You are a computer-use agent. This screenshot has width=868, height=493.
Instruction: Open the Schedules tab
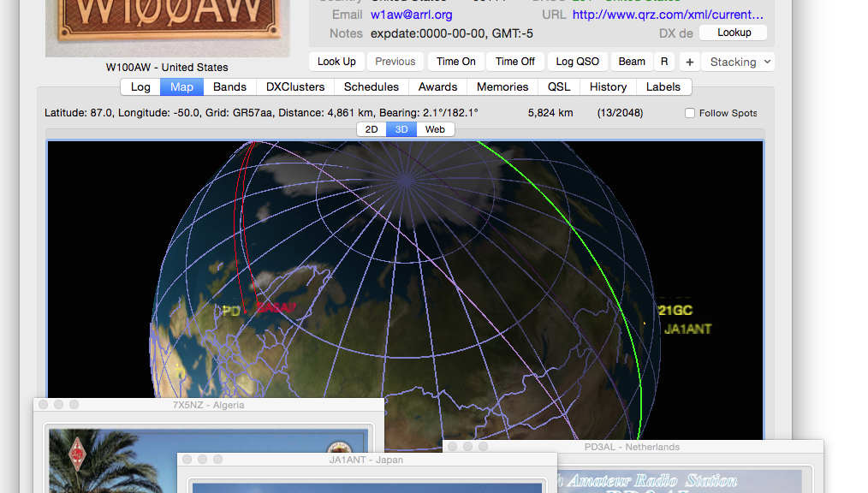coord(371,86)
